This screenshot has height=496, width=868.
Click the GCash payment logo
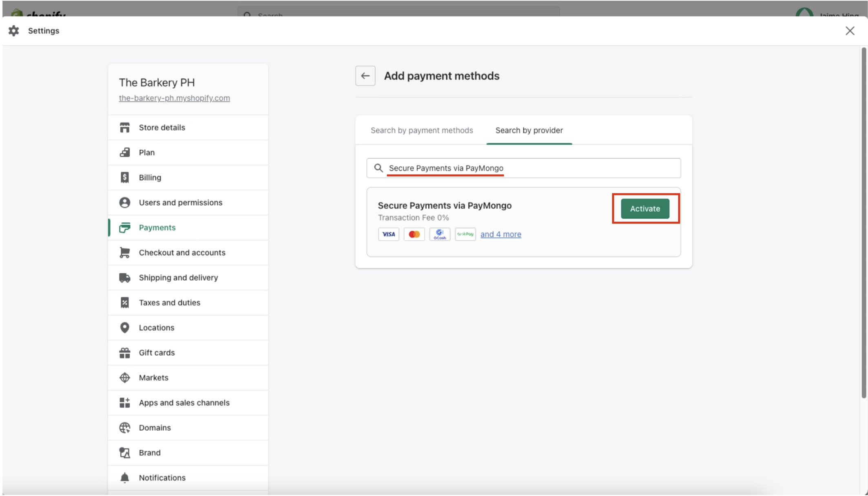tap(439, 234)
